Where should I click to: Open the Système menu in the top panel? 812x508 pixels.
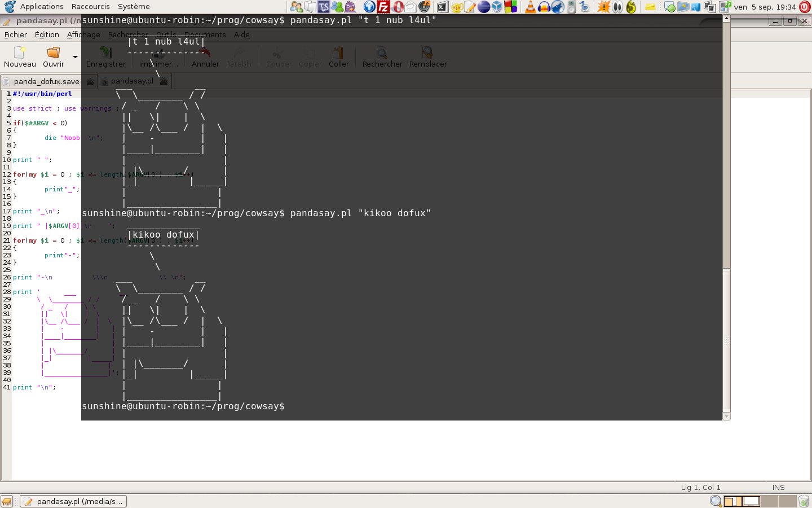tap(134, 7)
